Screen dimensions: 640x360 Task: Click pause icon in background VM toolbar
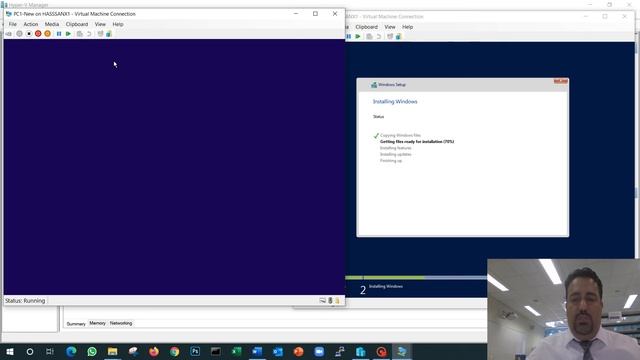[349, 36]
